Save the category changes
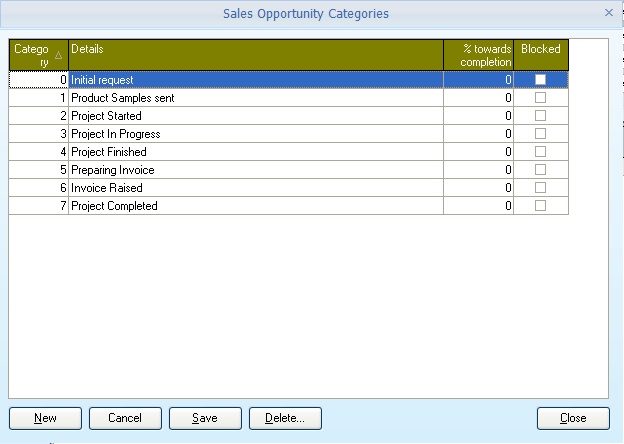The width and height of the screenshot is (624, 444). (x=204, y=418)
